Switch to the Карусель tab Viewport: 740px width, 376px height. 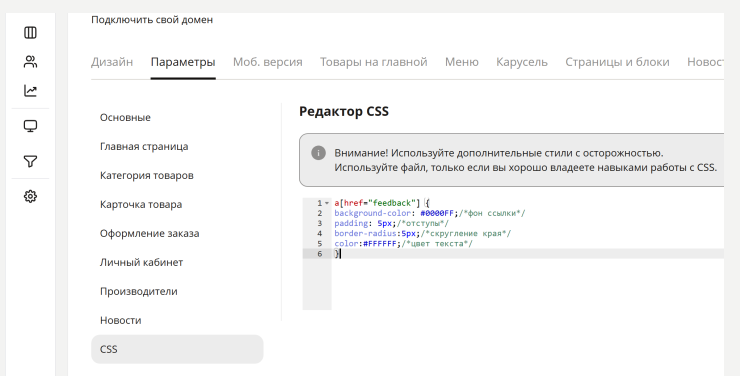pos(522,62)
